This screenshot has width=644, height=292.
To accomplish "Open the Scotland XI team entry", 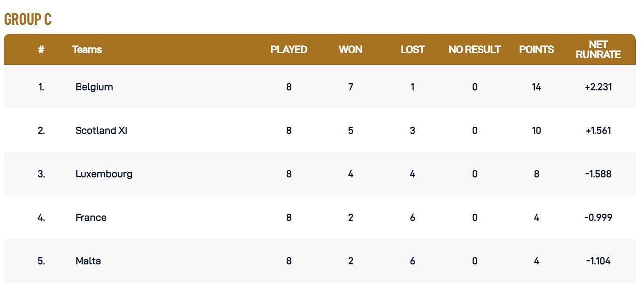I will pyautogui.click(x=101, y=130).
